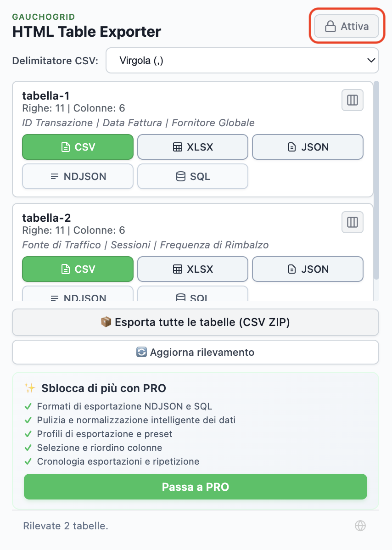Select XLSX export format for tabella-2
392x550 pixels.
tap(192, 269)
